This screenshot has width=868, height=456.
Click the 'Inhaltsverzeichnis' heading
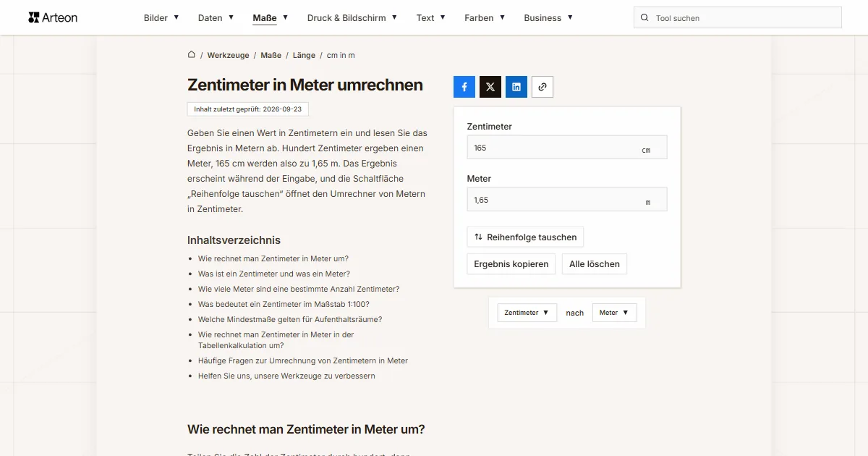[x=234, y=240]
